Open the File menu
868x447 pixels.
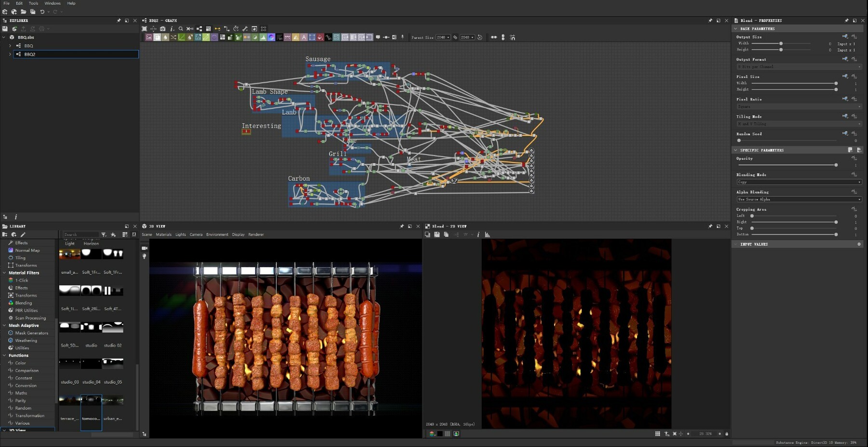[6, 3]
